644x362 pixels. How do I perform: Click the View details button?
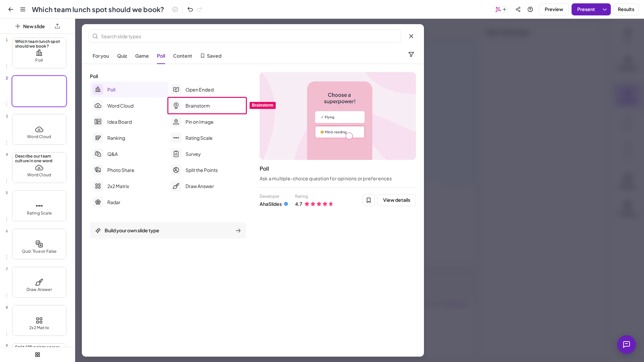tap(396, 200)
